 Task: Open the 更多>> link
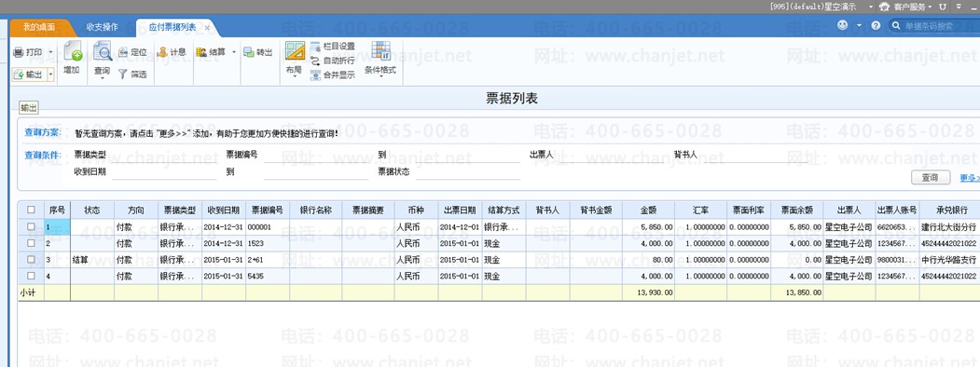tap(970, 178)
